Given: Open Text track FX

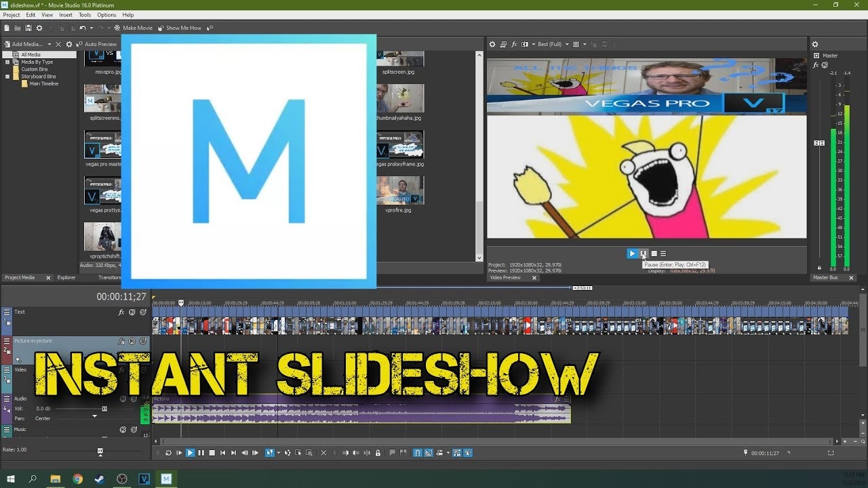Looking at the screenshot, I should (121, 312).
